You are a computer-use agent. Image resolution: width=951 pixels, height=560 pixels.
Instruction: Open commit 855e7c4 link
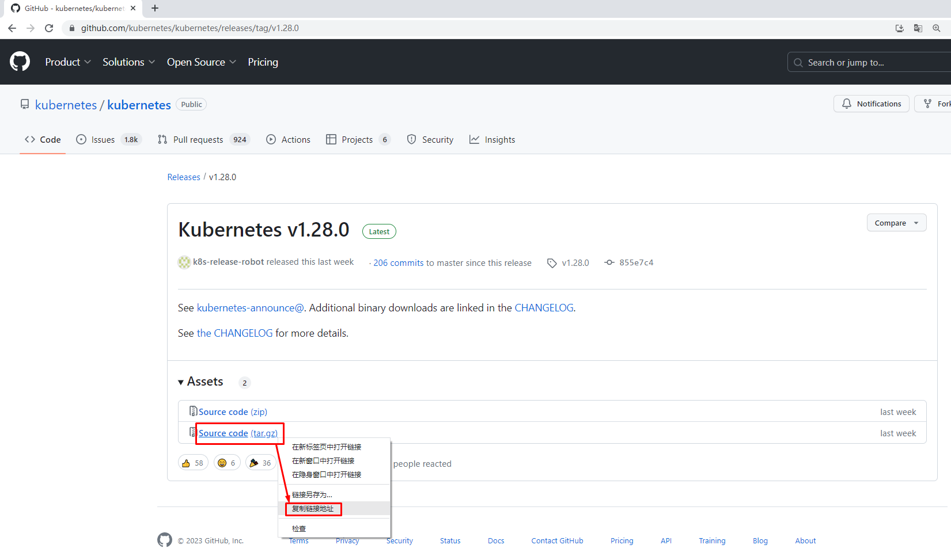tap(629, 262)
